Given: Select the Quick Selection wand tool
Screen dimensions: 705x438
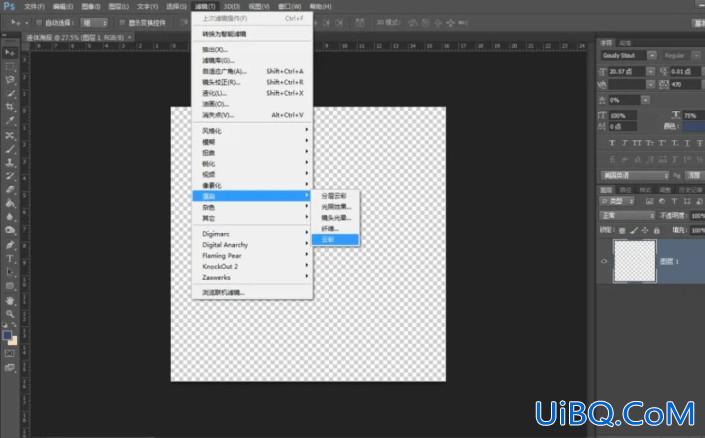Looking at the screenshot, I should point(9,94).
